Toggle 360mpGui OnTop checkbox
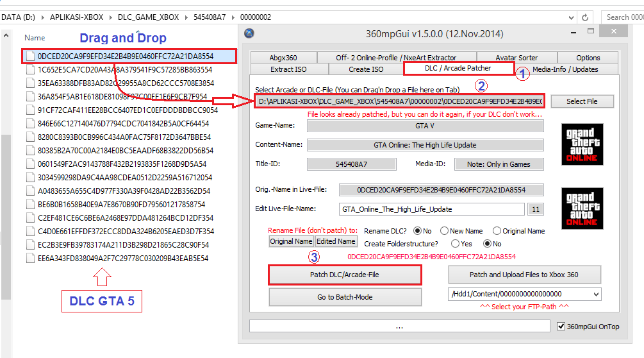 click(561, 327)
